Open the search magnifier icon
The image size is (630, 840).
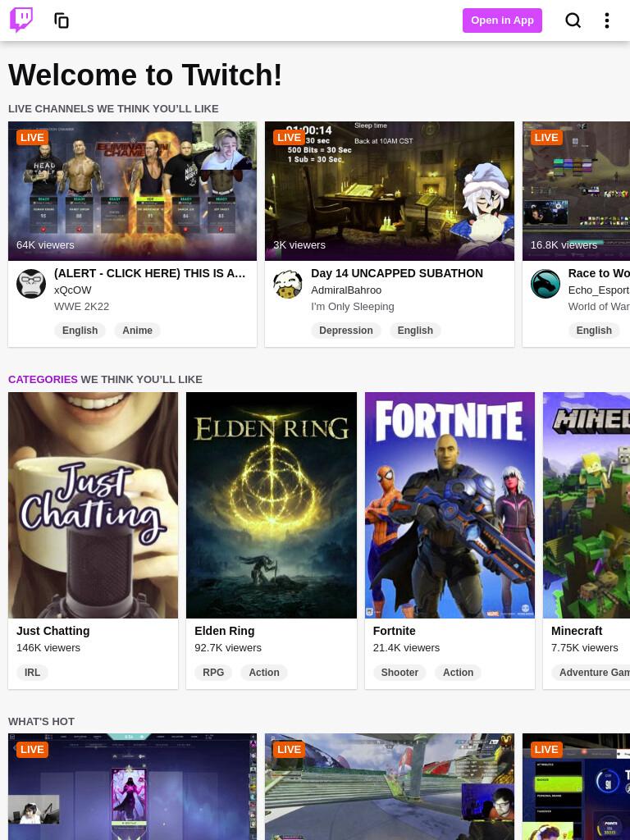[573, 21]
